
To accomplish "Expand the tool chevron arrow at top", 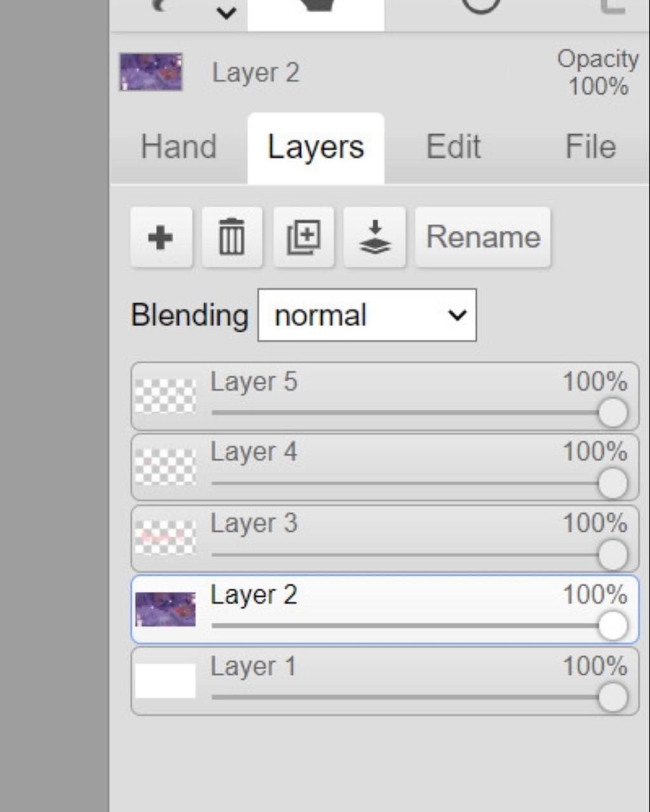I will pos(227,13).
